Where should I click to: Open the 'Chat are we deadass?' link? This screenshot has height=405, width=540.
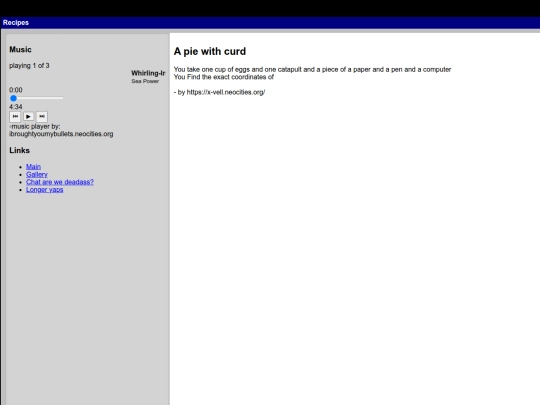coord(60,182)
